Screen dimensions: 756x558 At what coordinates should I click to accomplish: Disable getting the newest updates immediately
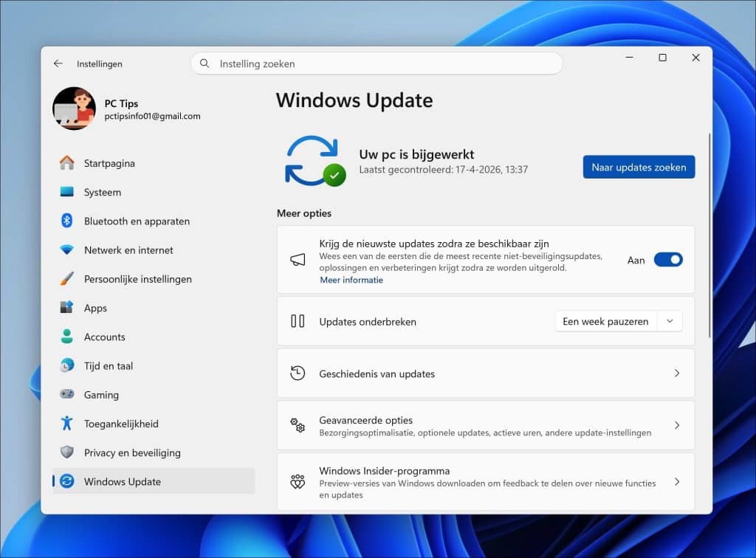pyautogui.click(x=668, y=260)
